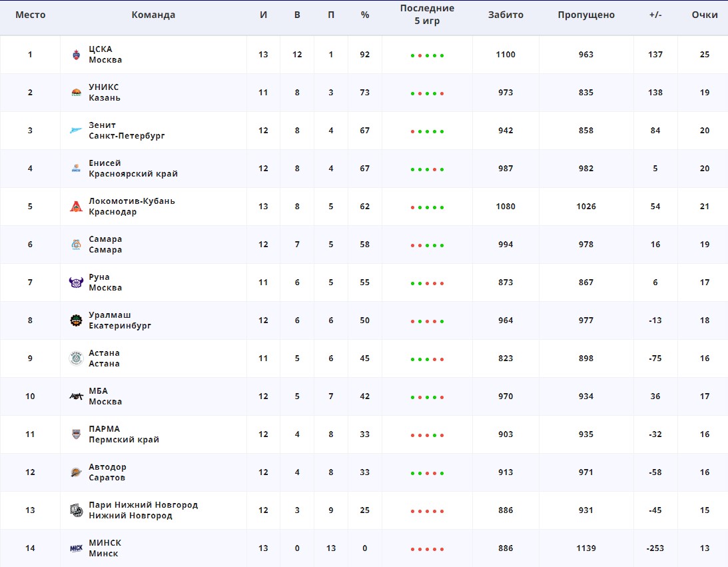The image size is (728, 567).
Task: Open the Зенит Санкт-Петербург team link
Action: point(127,131)
